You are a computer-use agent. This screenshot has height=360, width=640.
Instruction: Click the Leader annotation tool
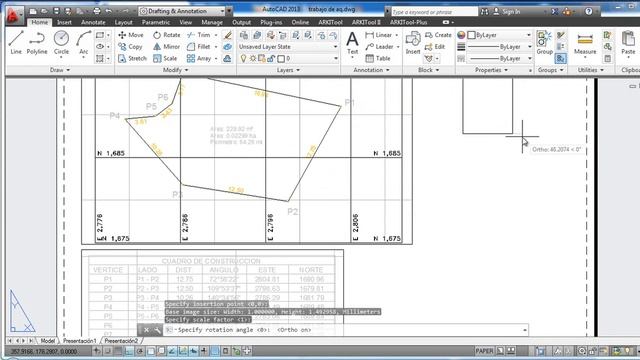[x=379, y=47]
